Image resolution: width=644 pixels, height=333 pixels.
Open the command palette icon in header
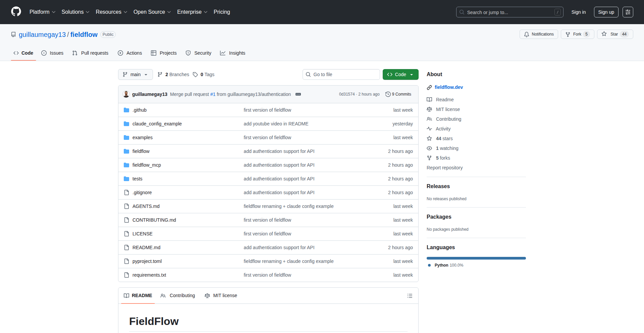pos(628,12)
